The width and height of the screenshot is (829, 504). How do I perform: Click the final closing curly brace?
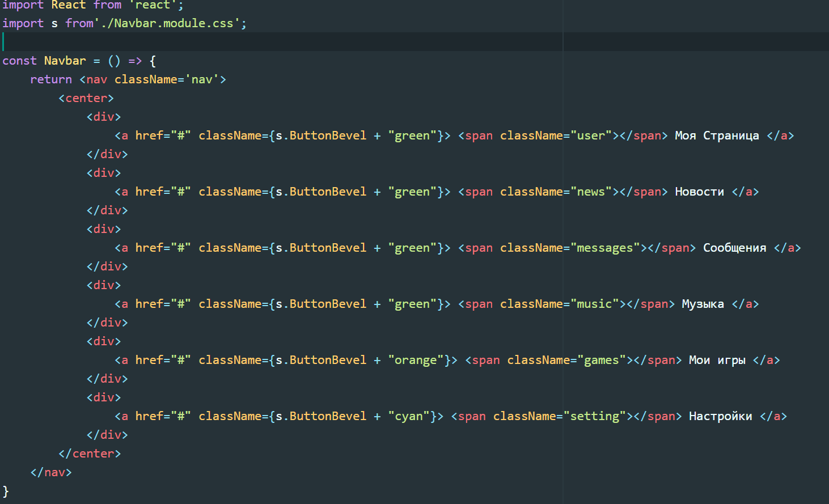pos(6,491)
